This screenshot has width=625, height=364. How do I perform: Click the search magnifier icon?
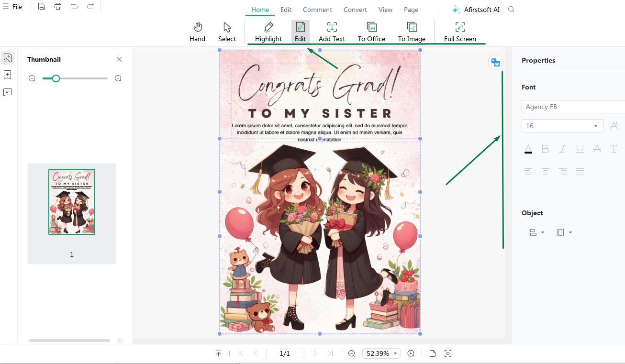click(511, 10)
